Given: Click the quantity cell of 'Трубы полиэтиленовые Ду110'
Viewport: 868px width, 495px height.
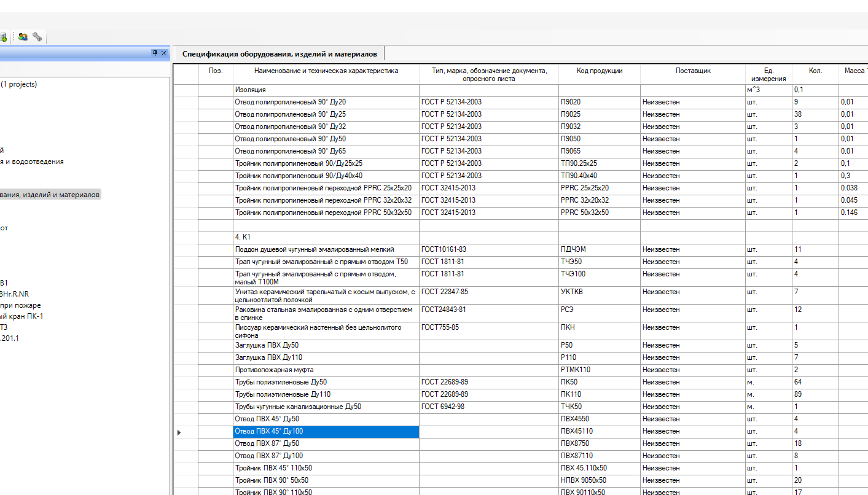Looking at the screenshot, I should click(815, 394).
